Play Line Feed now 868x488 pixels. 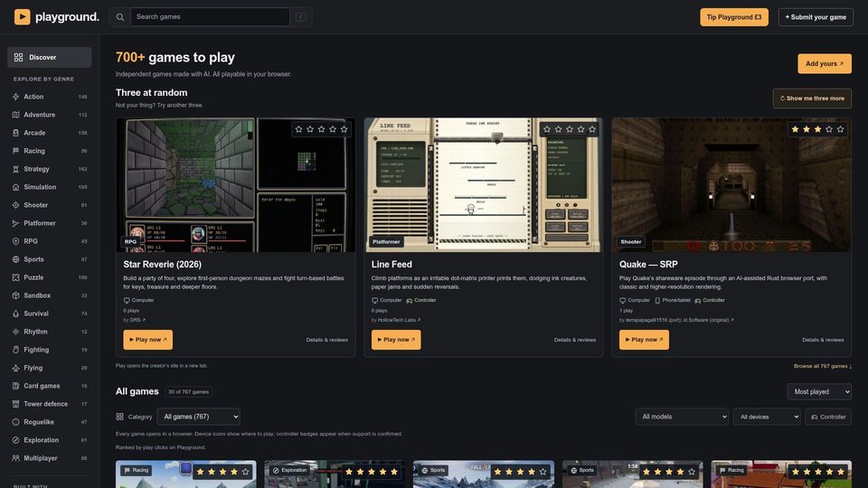(x=396, y=340)
